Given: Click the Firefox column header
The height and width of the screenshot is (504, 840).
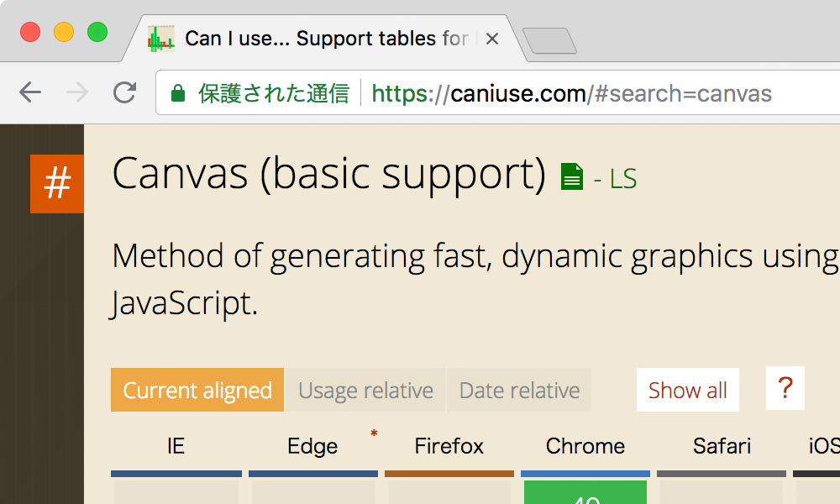Looking at the screenshot, I should [449, 446].
